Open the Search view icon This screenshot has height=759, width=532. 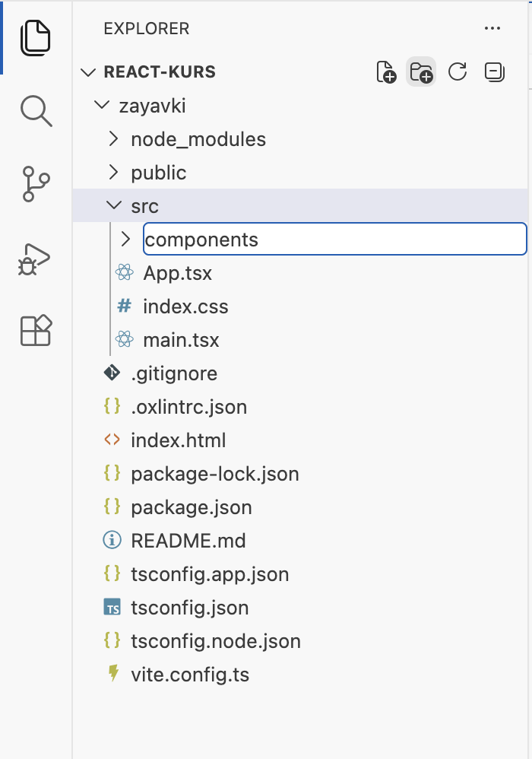click(36, 111)
